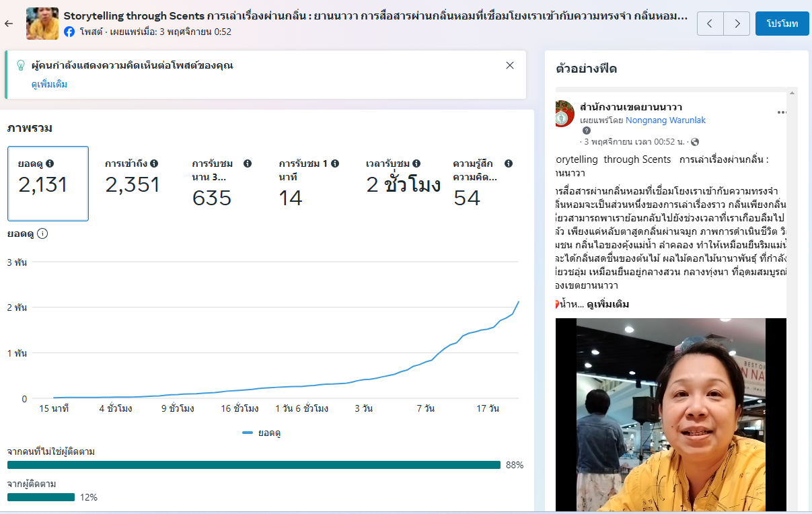
Task: Expand post text with ดูเพิ่มเติม
Action: tap(607, 304)
